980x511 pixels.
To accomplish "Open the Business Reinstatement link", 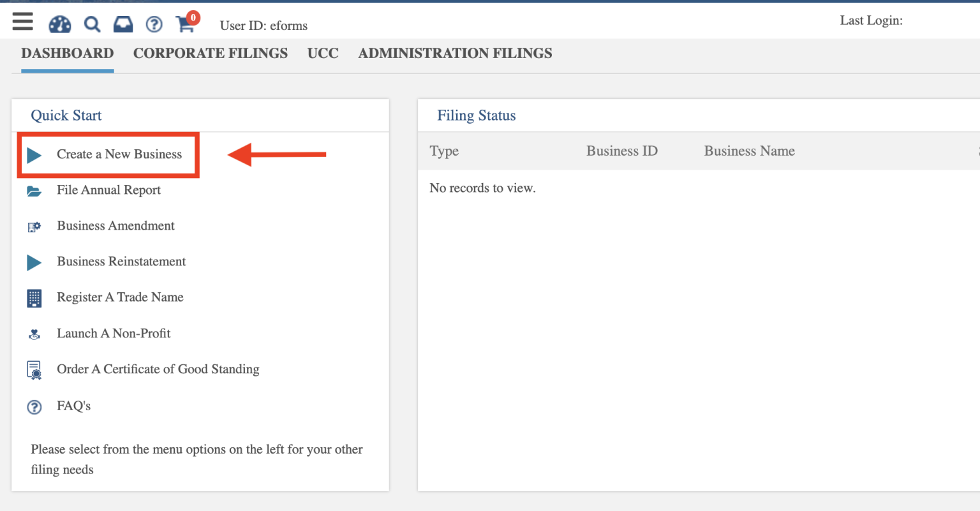I will pos(121,262).
